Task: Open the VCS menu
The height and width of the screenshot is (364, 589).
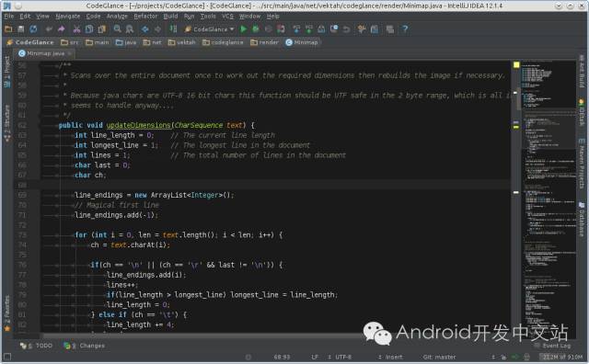Action: tap(227, 17)
